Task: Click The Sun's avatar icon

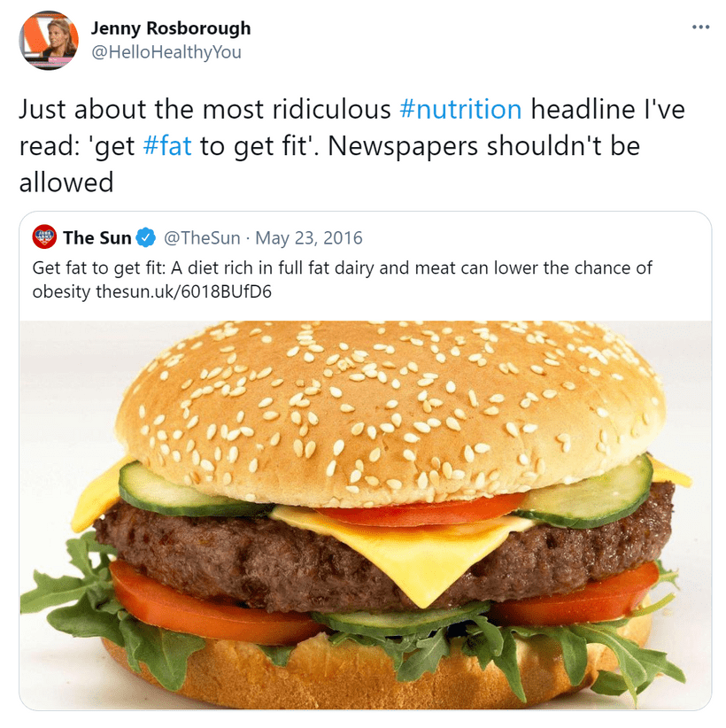Action: click(x=44, y=236)
